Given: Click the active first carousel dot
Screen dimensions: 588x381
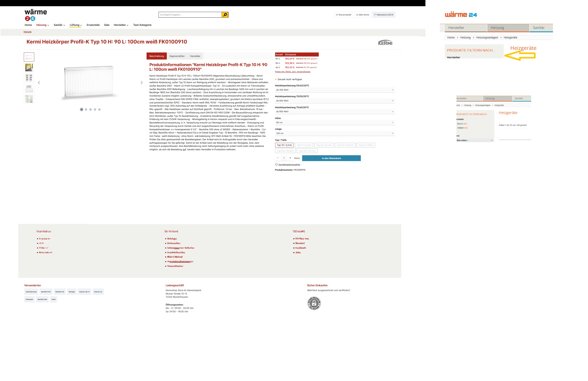Looking at the screenshot, I should click(x=81, y=110).
